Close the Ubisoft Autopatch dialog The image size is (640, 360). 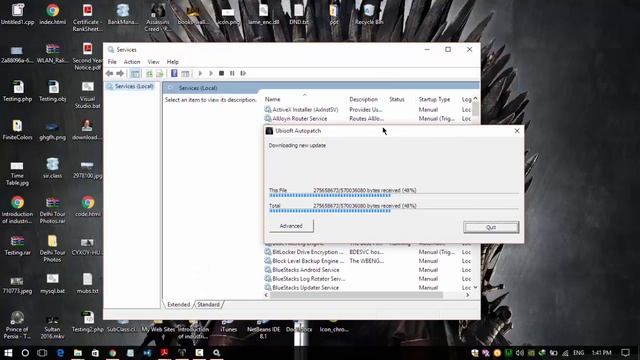[517, 131]
